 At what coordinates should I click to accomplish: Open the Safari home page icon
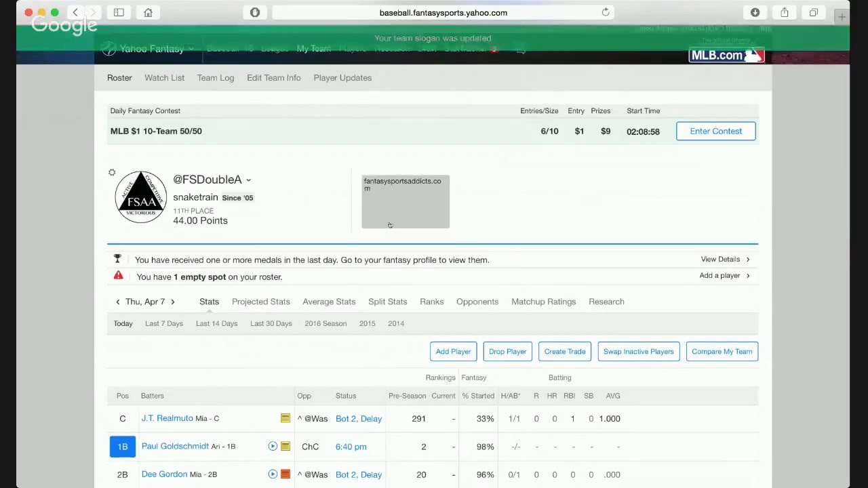(148, 12)
